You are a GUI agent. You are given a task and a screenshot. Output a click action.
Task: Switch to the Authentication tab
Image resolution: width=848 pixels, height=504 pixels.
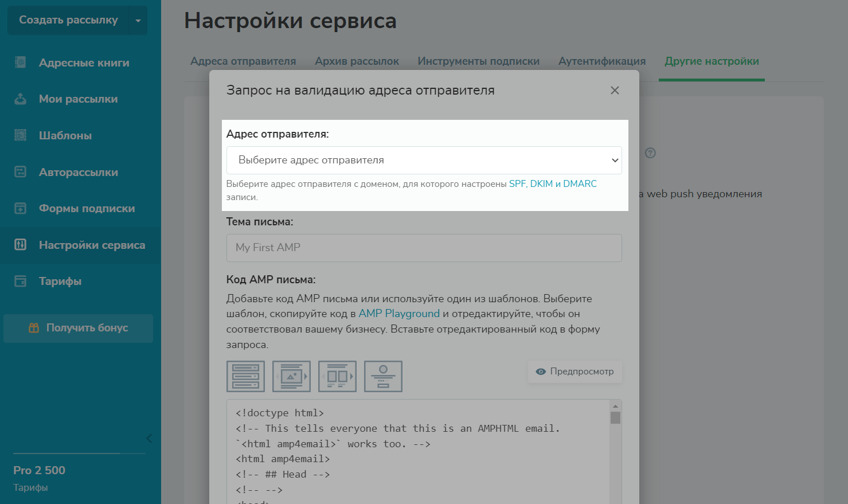602,61
